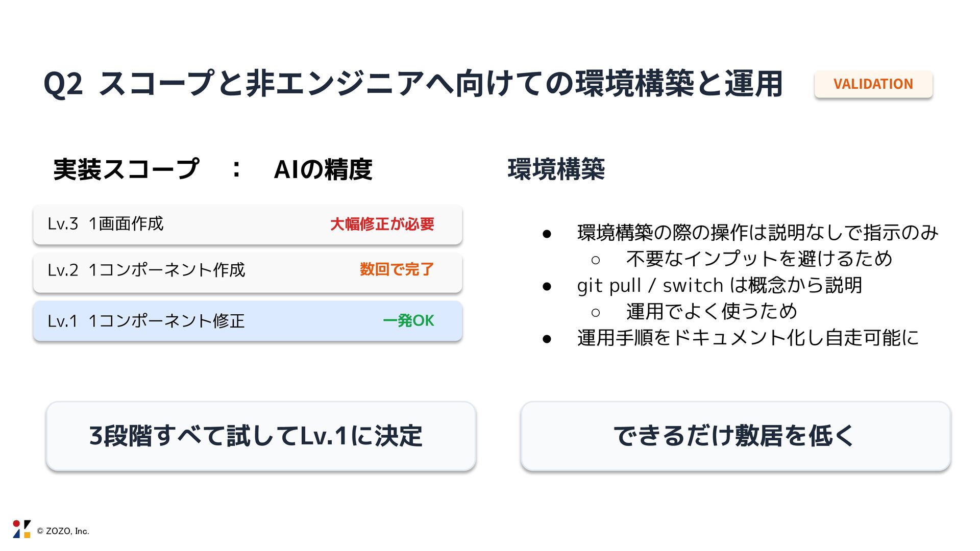This screenshot has width=980, height=551.
Task: Click the sub-bullet 不要なインプットを避けるため
Action: coord(759,259)
